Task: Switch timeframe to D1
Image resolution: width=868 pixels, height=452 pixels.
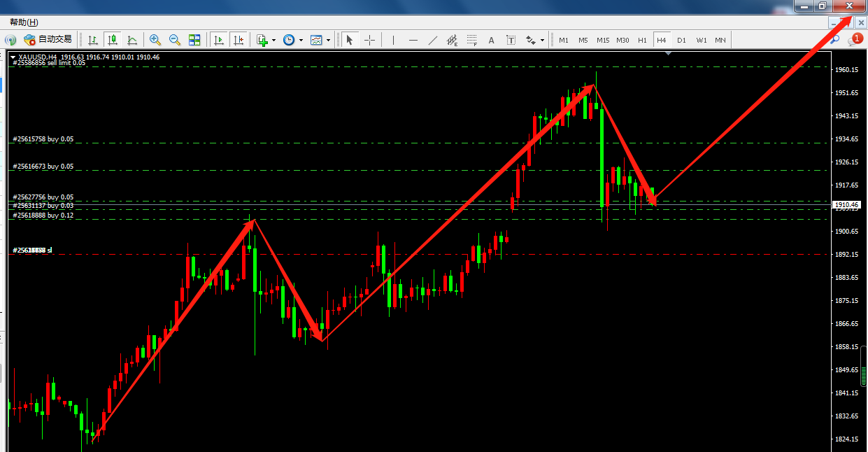Action: (x=681, y=40)
